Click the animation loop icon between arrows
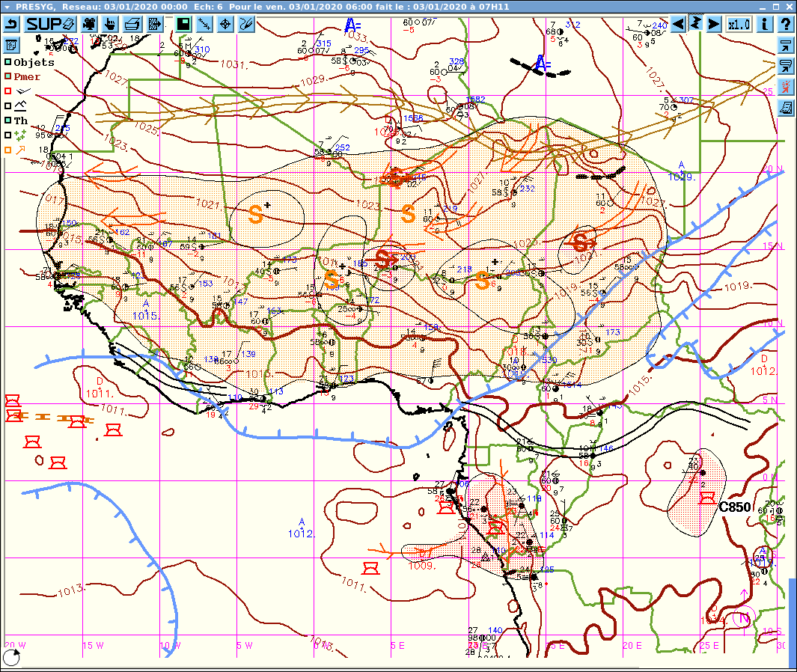The width and height of the screenshot is (797, 672). point(695,23)
